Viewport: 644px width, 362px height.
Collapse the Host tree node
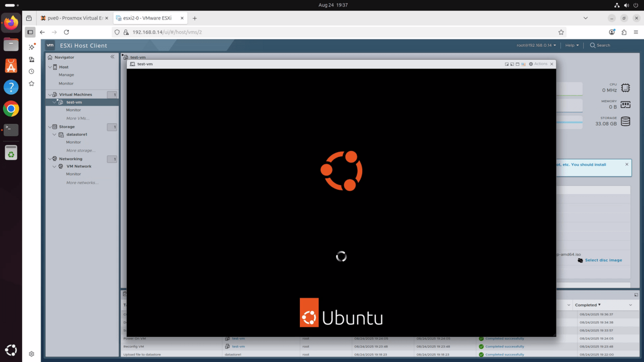tap(50, 67)
